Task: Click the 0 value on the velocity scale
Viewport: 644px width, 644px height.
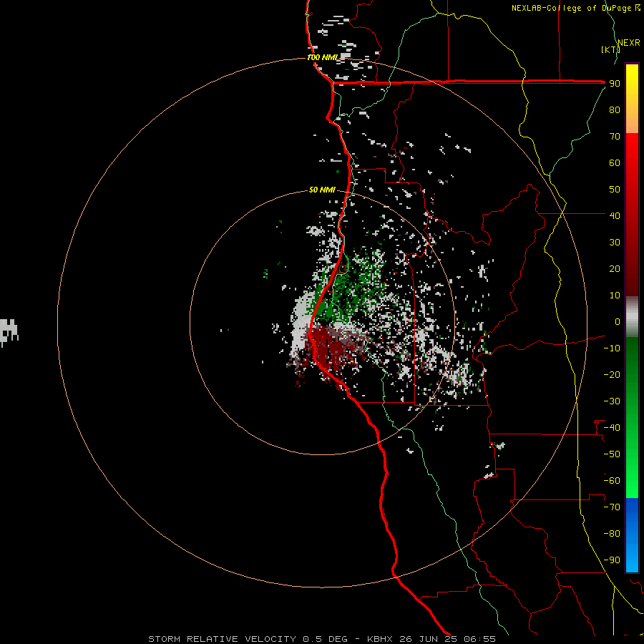Action: pyautogui.click(x=618, y=321)
